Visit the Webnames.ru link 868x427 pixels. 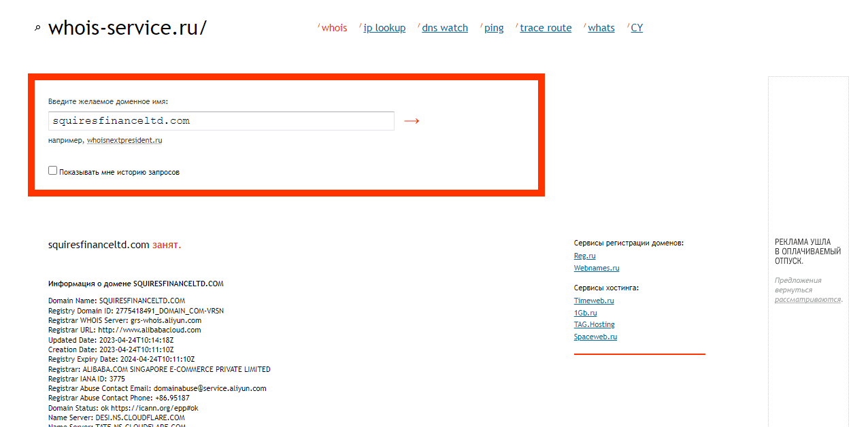point(597,268)
